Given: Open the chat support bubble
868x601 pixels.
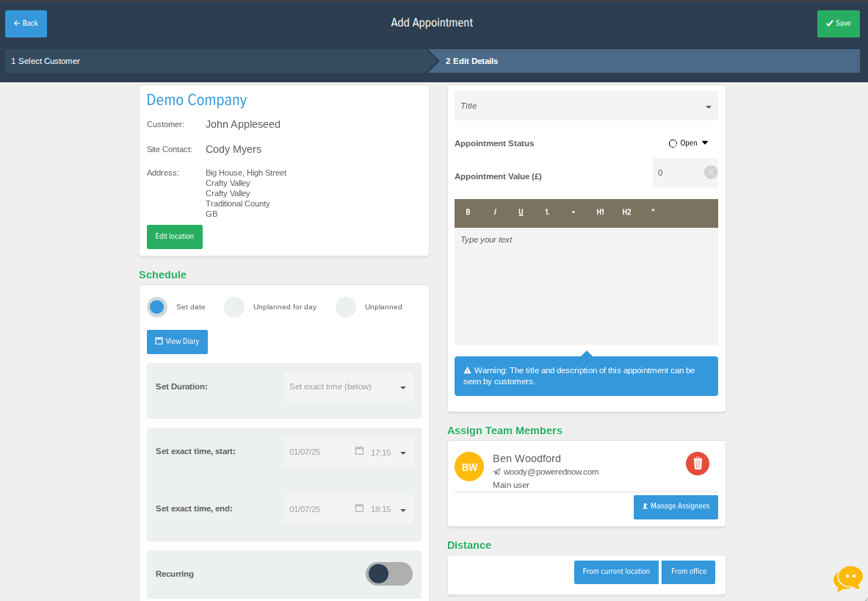Looking at the screenshot, I should tap(848, 578).
